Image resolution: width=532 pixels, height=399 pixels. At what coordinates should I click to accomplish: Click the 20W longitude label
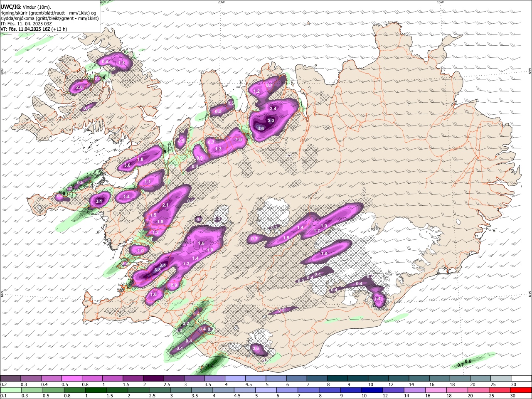tap(221, 2)
